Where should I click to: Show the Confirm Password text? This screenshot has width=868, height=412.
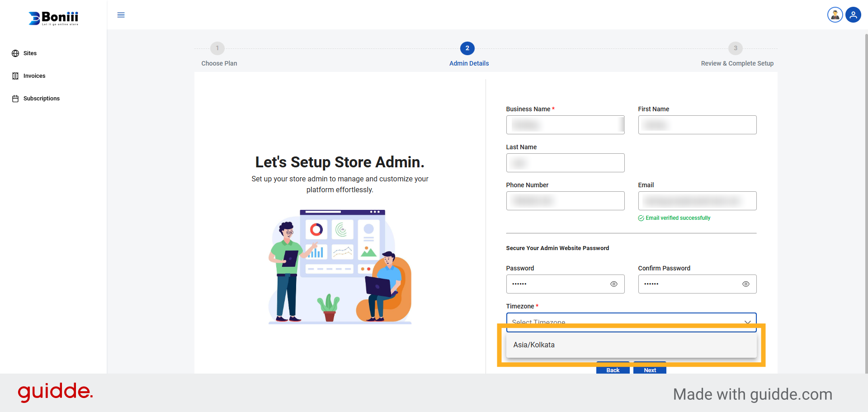coord(745,284)
